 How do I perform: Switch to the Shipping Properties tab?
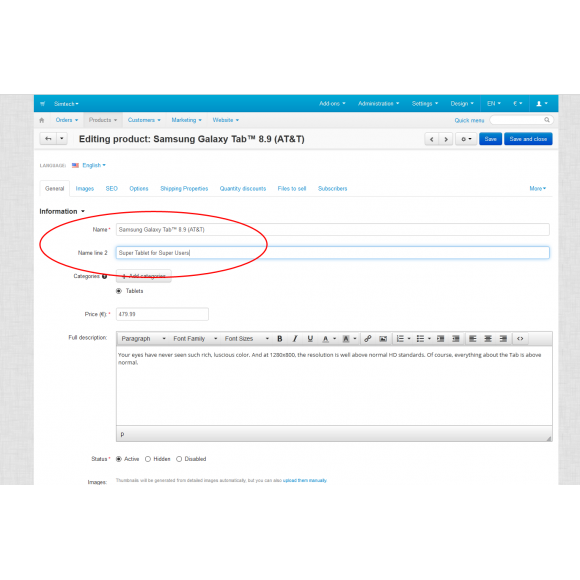(184, 189)
